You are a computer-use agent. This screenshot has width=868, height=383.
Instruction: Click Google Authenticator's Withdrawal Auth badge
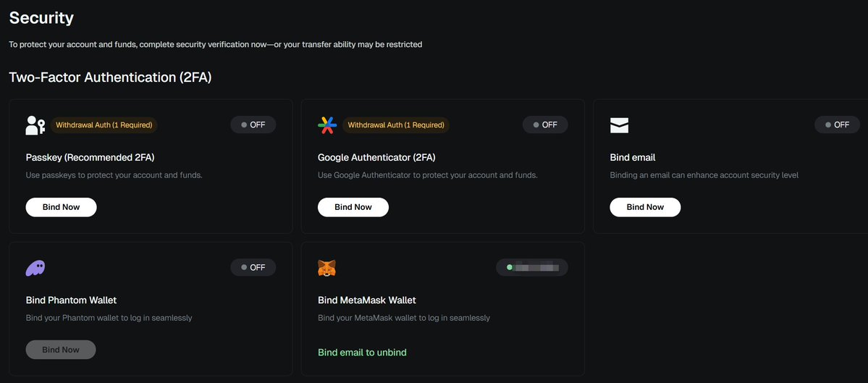tap(396, 125)
